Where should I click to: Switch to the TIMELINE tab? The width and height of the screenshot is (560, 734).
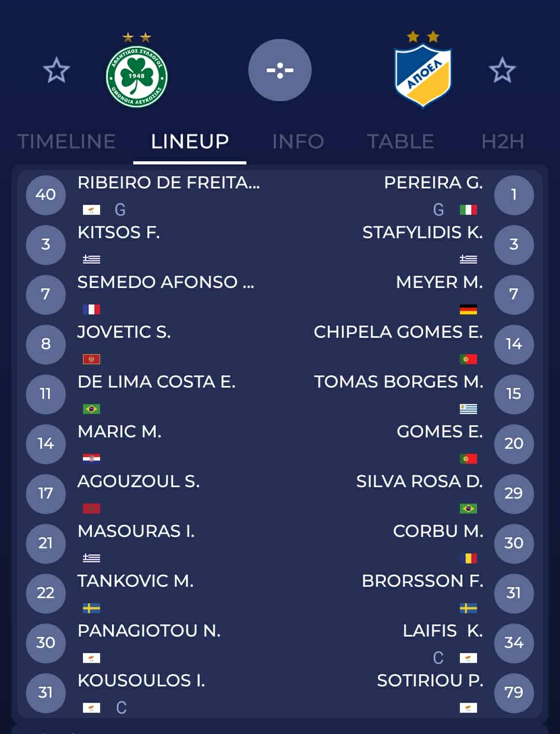point(66,142)
